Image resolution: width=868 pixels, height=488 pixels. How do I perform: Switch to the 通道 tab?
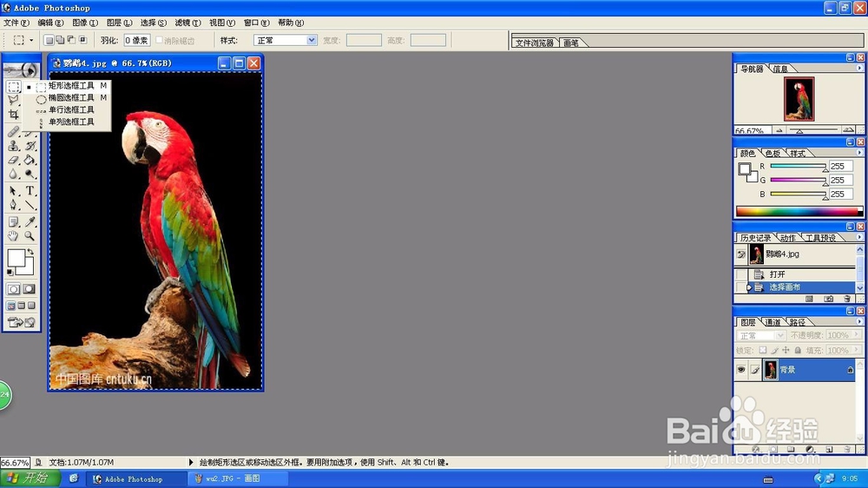773,322
